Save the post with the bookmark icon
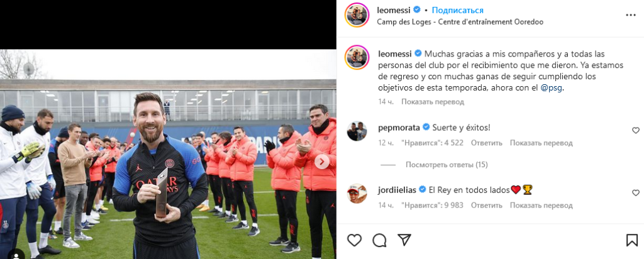The image size is (644, 259). point(632,240)
